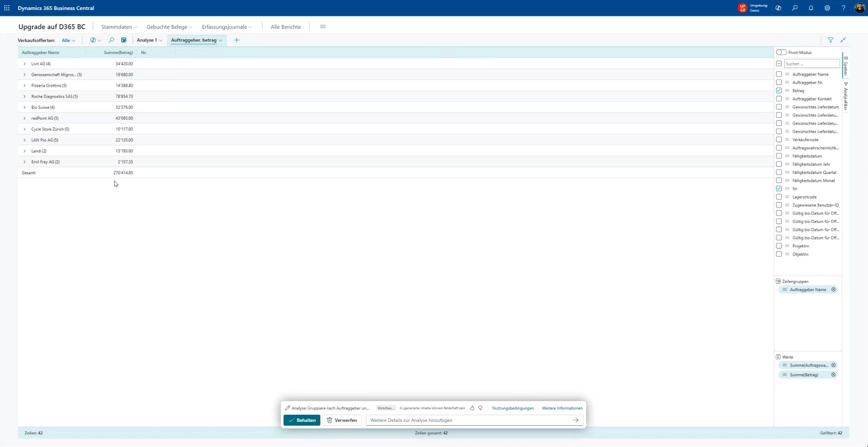
Task: Open the Stammdaten menu
Action: point(119,27)
